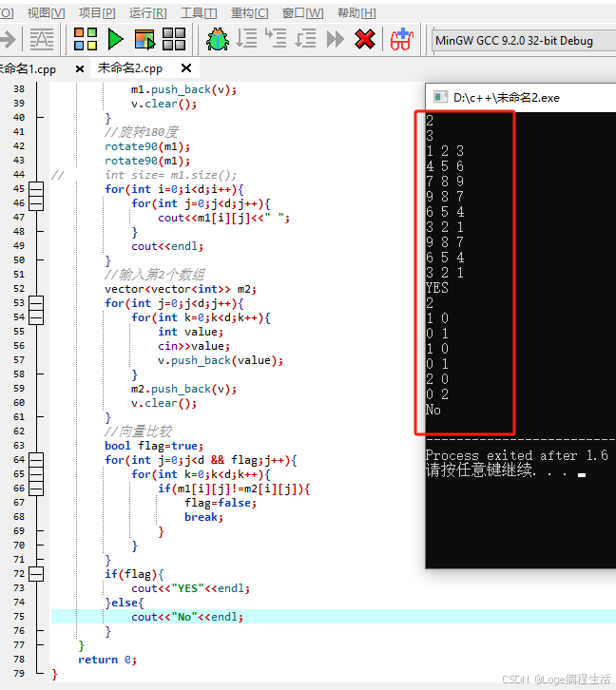Image resolution: width=616 pixels, height=690 pixels.
Task: Click 'm2.push_back(v);' on line 59
Action: (183, 389)
